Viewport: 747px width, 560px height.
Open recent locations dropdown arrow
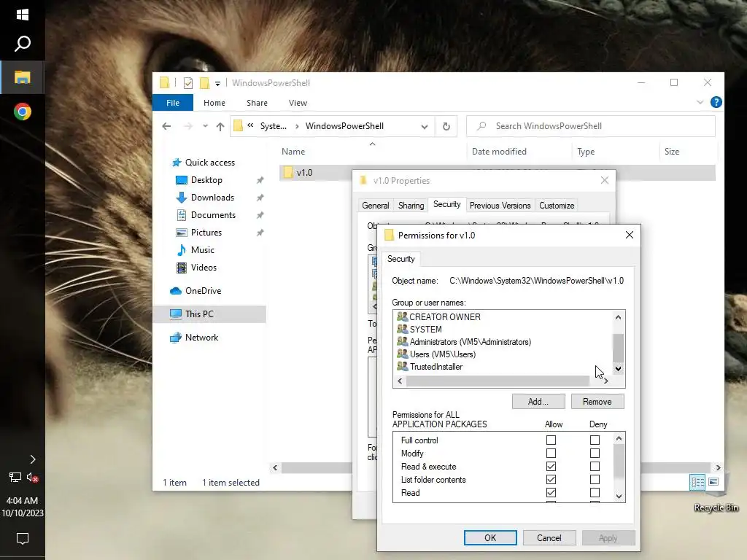pyautogui.click(x=205, y=126)
